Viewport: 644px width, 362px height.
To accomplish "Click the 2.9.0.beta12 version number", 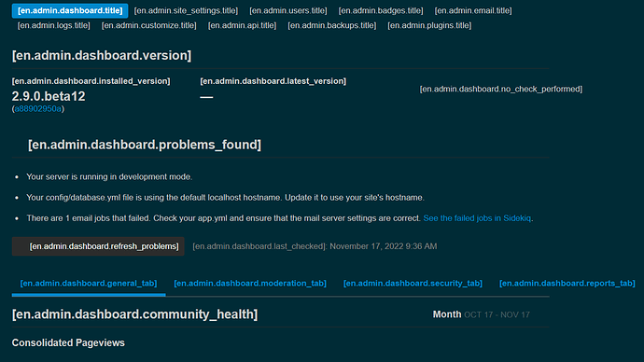I will 49,96.
